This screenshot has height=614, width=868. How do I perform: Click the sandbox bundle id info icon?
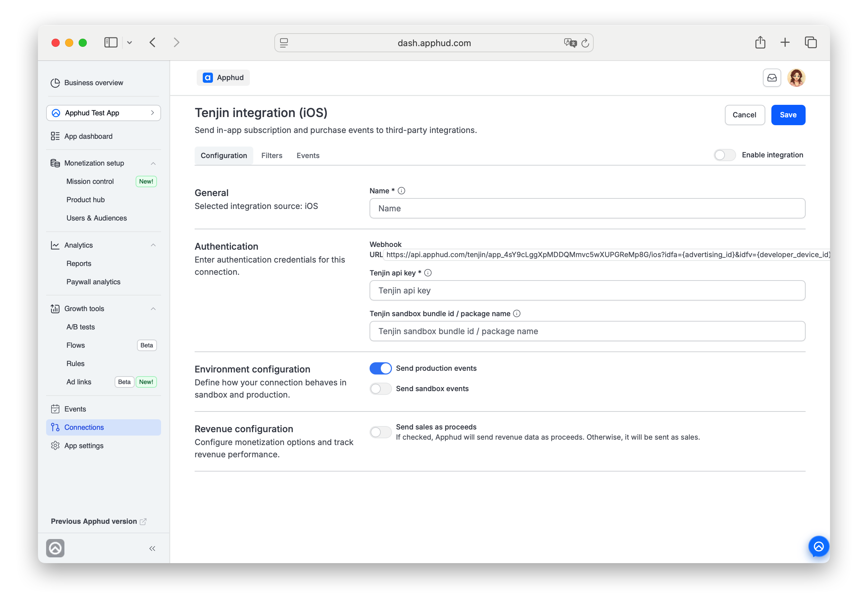[517, 314]
